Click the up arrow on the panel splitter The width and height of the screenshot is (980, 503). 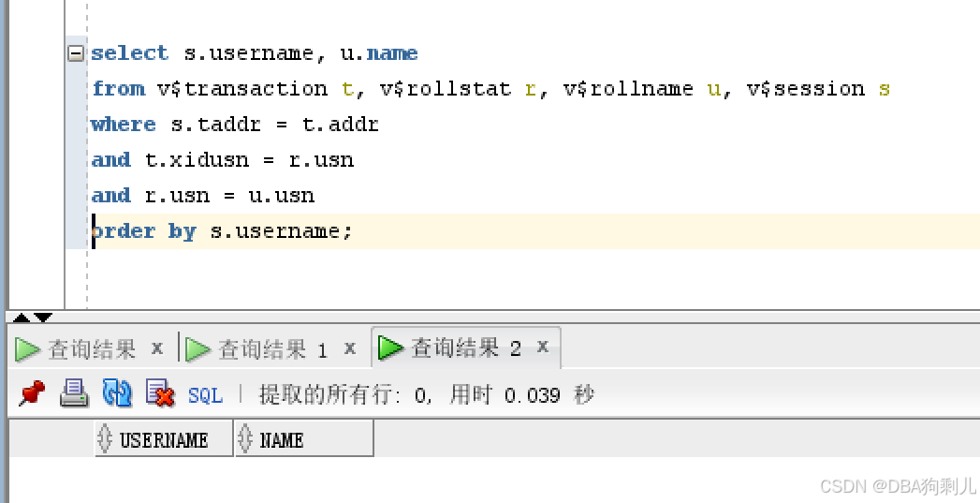[22, 318]
